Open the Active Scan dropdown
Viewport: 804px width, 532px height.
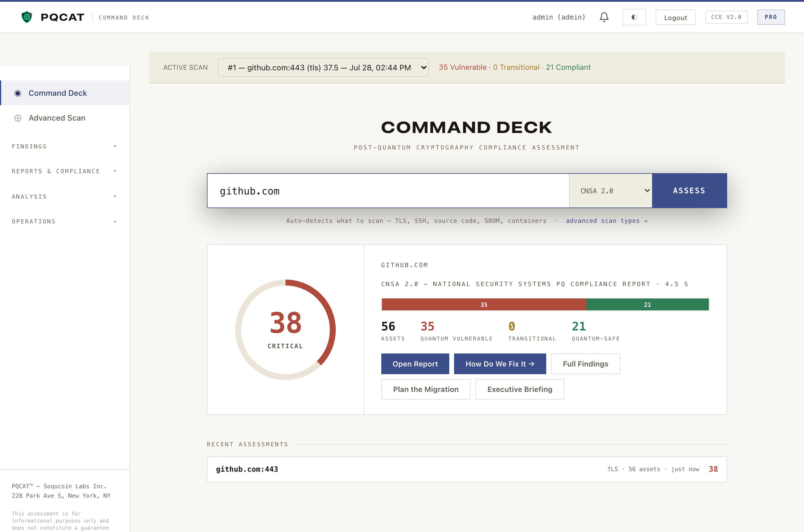[323, 67]
